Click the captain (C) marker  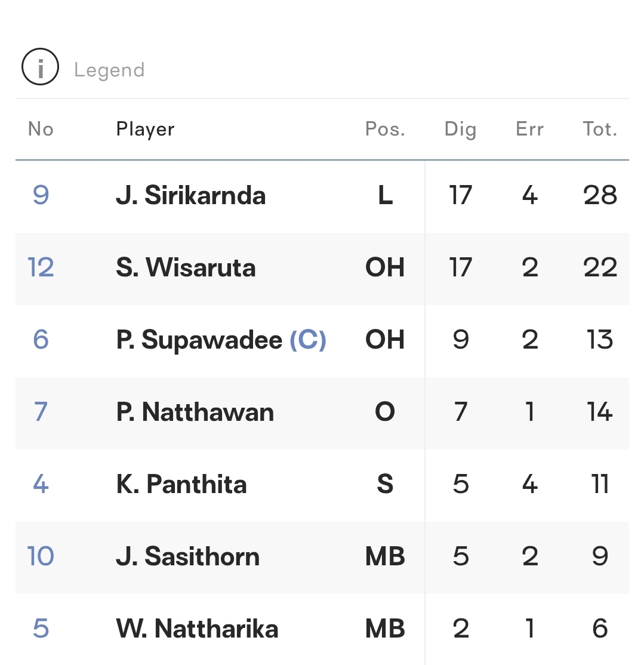click(308, 340)
